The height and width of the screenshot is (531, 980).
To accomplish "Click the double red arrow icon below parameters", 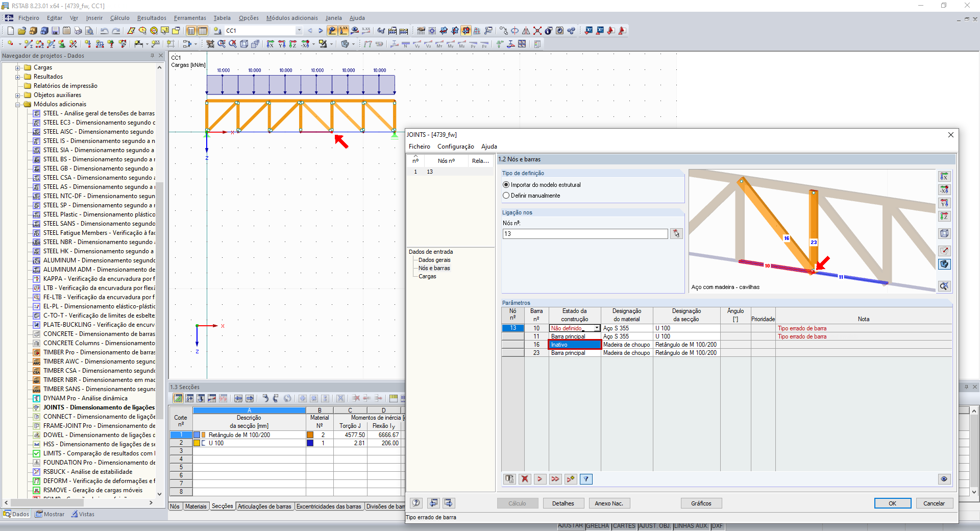I will 555,479.
